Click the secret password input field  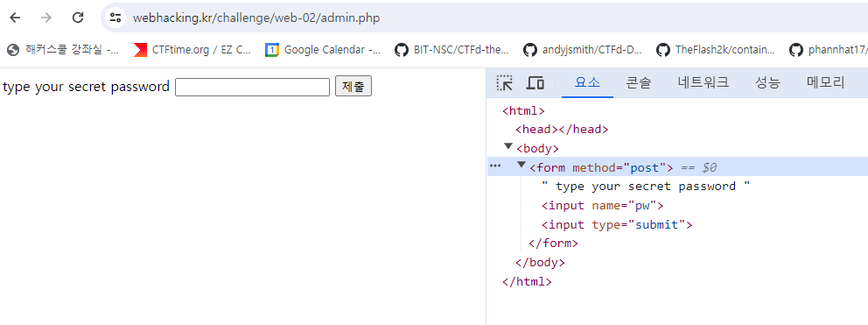click(x=252, y=87)
